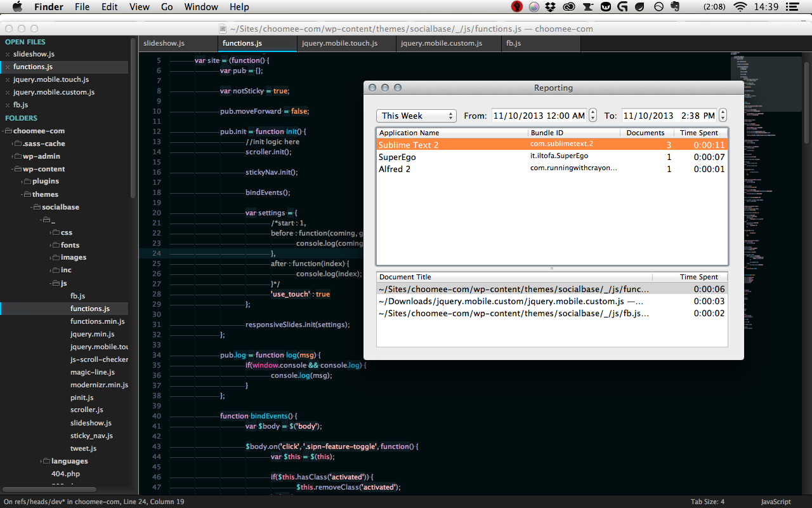Close jquery.mobile.custom.js in Open Files list
The height and width of the screenshot is (508, 812).
coord(8,92)
